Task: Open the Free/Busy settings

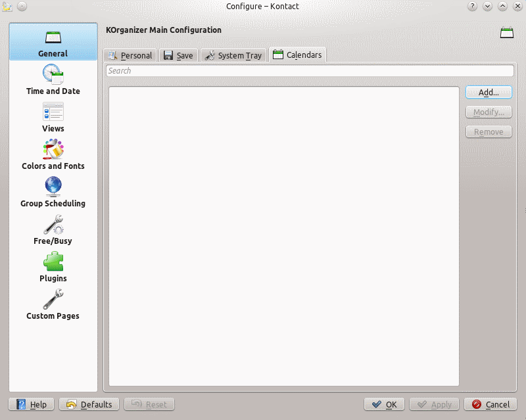Action: click(53, 230)
